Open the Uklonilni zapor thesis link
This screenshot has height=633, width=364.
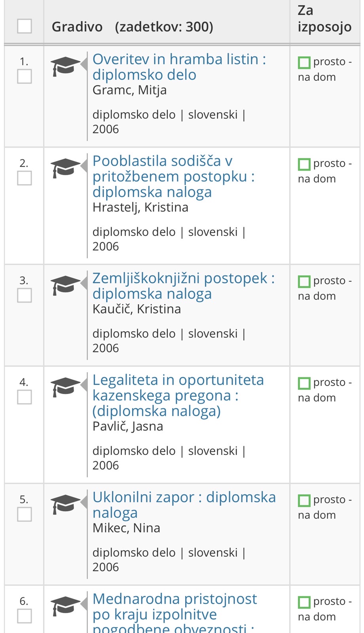pos(184,504)
